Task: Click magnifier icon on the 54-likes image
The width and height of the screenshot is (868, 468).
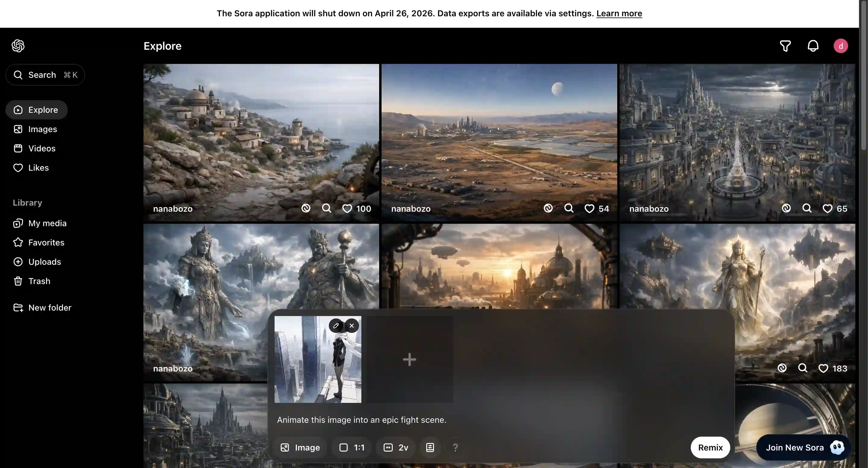Action: pyautogui.click(x=569, y=208)
